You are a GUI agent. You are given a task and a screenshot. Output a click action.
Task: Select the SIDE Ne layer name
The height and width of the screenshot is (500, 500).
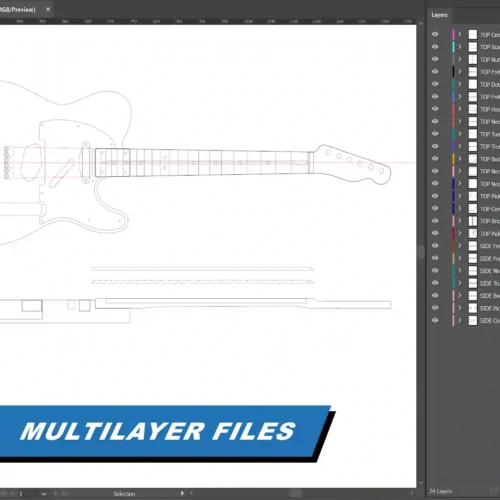(490, 271)
